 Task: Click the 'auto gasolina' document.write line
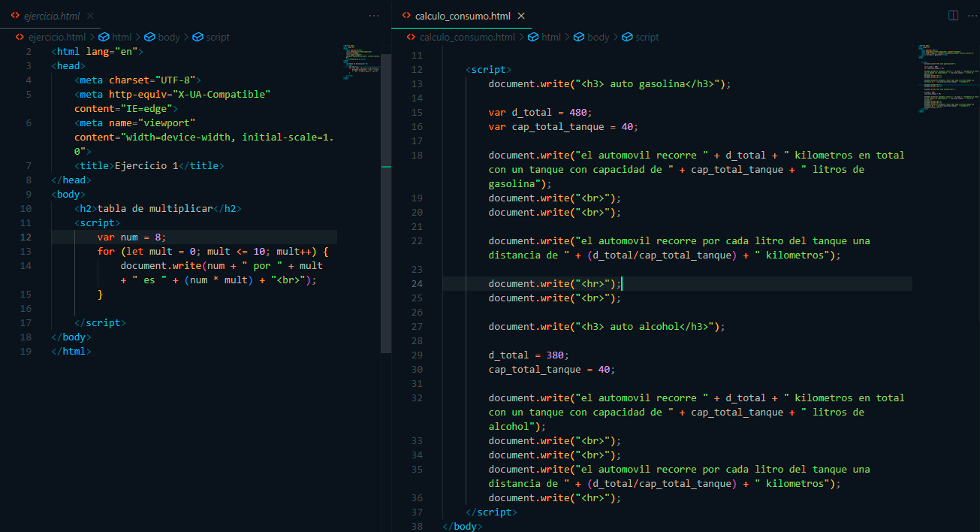[609, 84]
